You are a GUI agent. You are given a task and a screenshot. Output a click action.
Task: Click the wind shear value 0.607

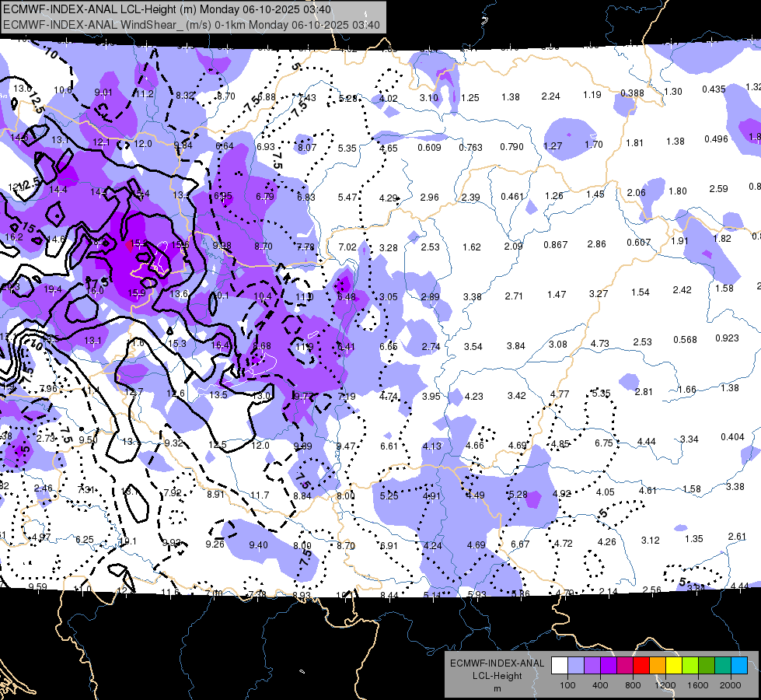[639, 243]
